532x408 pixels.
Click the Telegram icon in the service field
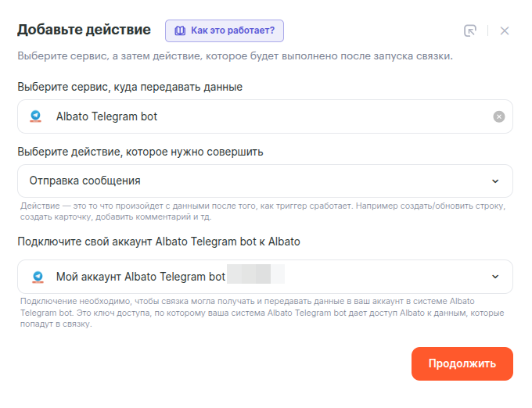tap(36, 116)
